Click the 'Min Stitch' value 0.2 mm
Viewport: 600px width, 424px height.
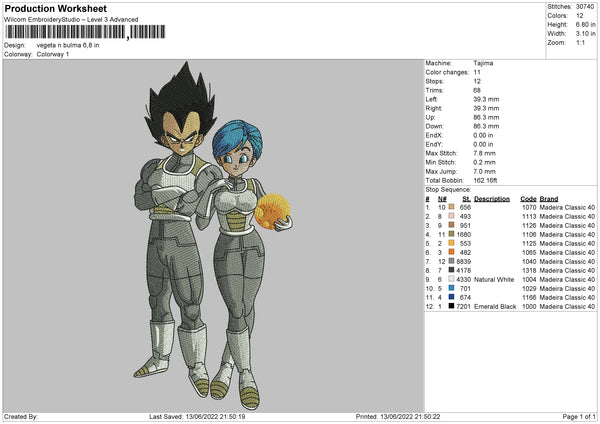(x=484, y=162)
